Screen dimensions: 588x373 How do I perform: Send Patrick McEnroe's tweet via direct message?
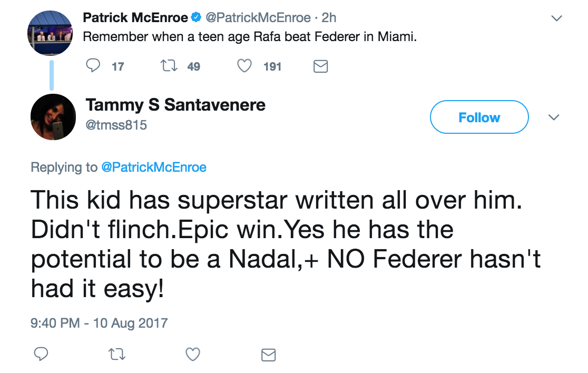coord(321,66)
